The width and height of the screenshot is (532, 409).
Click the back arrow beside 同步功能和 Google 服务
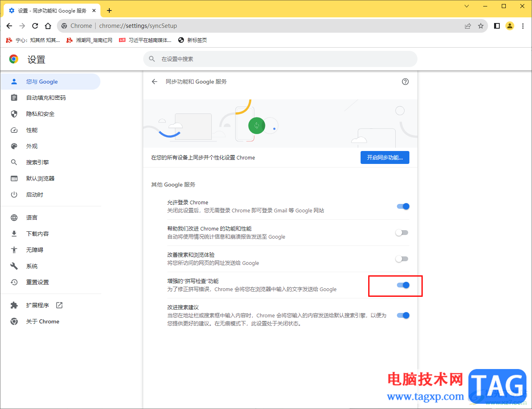pyautogui.click(x=154, y=82)
